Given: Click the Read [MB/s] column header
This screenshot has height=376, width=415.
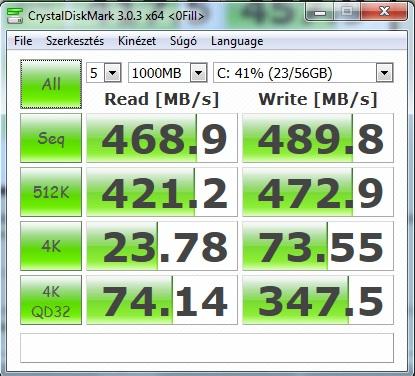Looking at the screenshot, I should (x=162, y=100).
